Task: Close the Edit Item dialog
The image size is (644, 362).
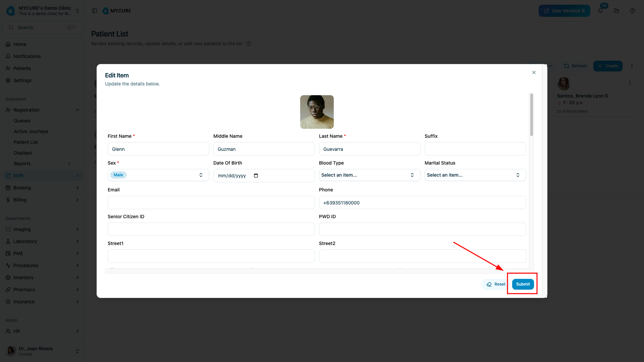Action: click(534, 72)
